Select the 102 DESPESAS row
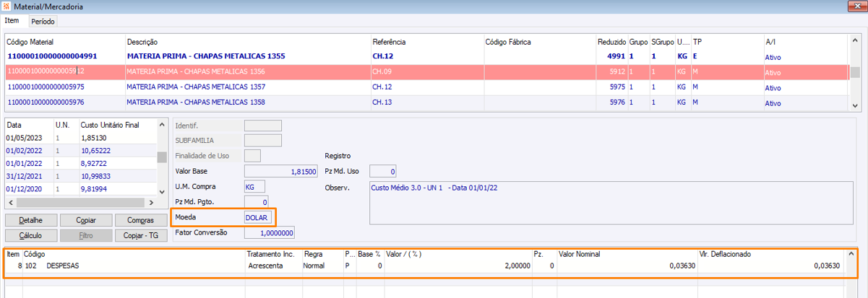This screenshot has height=298, width=868. pyautogui.click(x=425, y=266)
